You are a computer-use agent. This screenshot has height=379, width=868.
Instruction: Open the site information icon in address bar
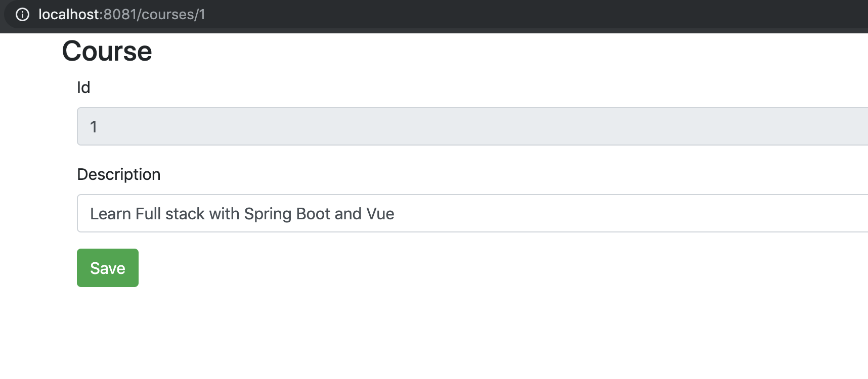(x=22, y=14)
